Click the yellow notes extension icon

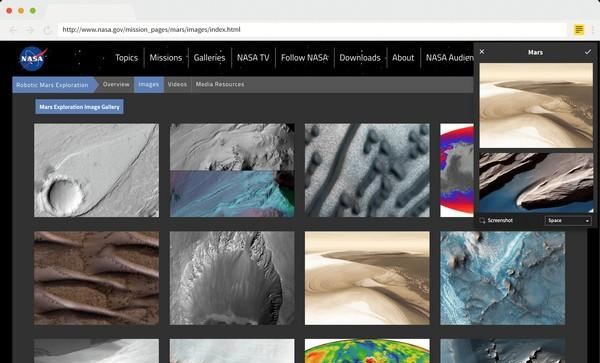click(579, 29)
